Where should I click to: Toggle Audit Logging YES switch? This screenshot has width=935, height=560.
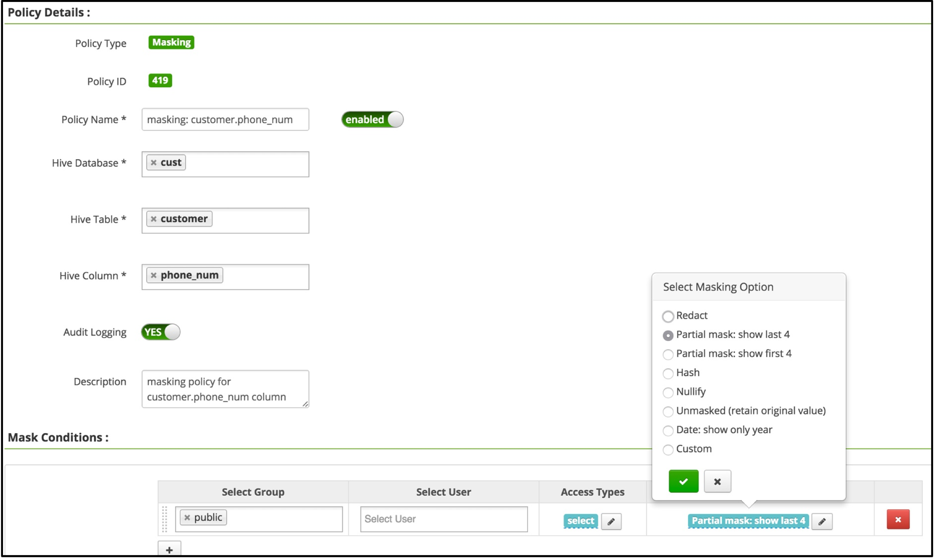coord(161,332)
